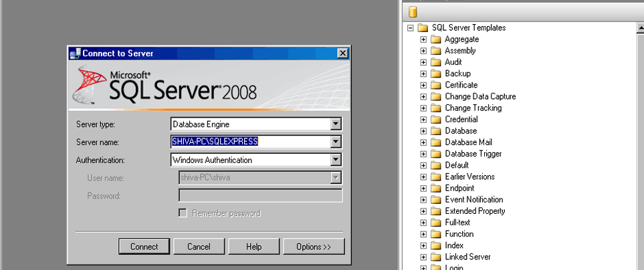Open the Authentication dropdown
Image resolution: width=644 pixels, height=270 pixels.
[336, 160]
